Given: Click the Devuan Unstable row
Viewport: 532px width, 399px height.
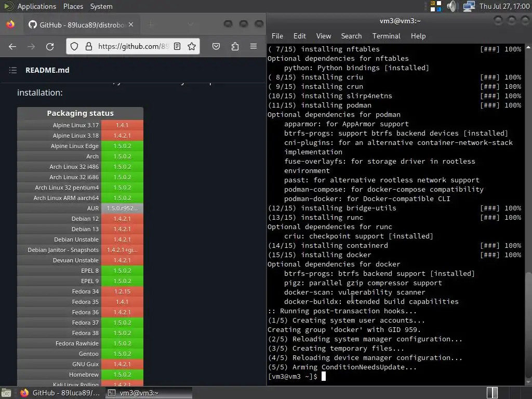Looking at the screenshot, I should click(81, 260).
